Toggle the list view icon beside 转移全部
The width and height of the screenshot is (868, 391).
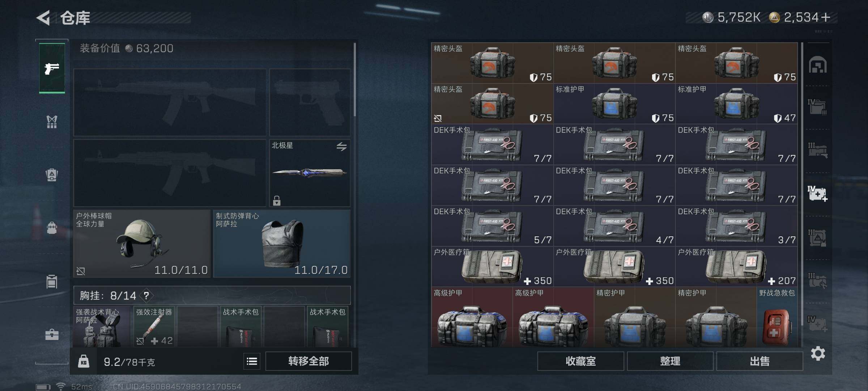coord(252,361)
